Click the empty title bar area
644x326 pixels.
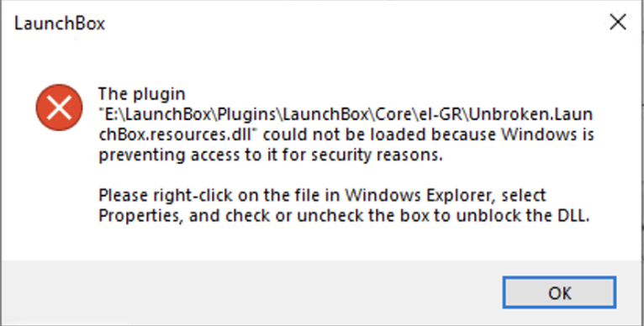353,23
